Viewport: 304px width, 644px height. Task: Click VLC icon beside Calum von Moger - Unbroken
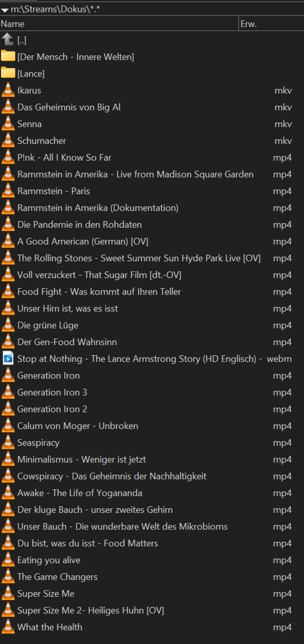click(x=8, y=426)
